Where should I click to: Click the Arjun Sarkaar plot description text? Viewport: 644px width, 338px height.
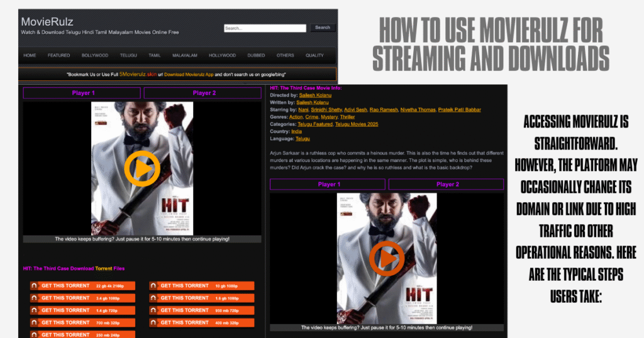[x=387, y=160]
